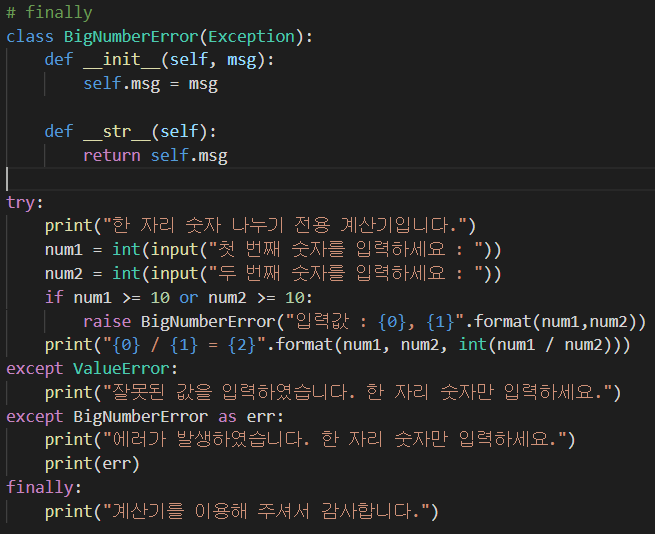Click the empty line with the text cursor
The width and height of the screenshot is (655, 534).
[x=328, y=179]
